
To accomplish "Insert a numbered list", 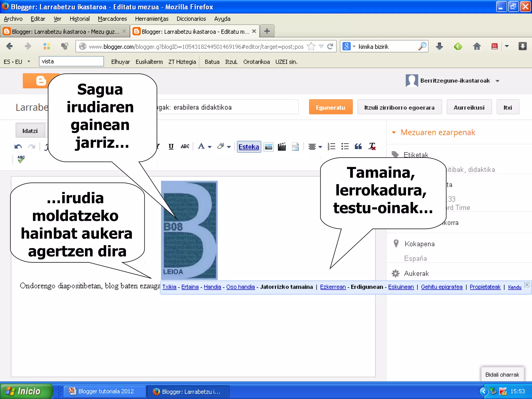I will tap(331, 147).
